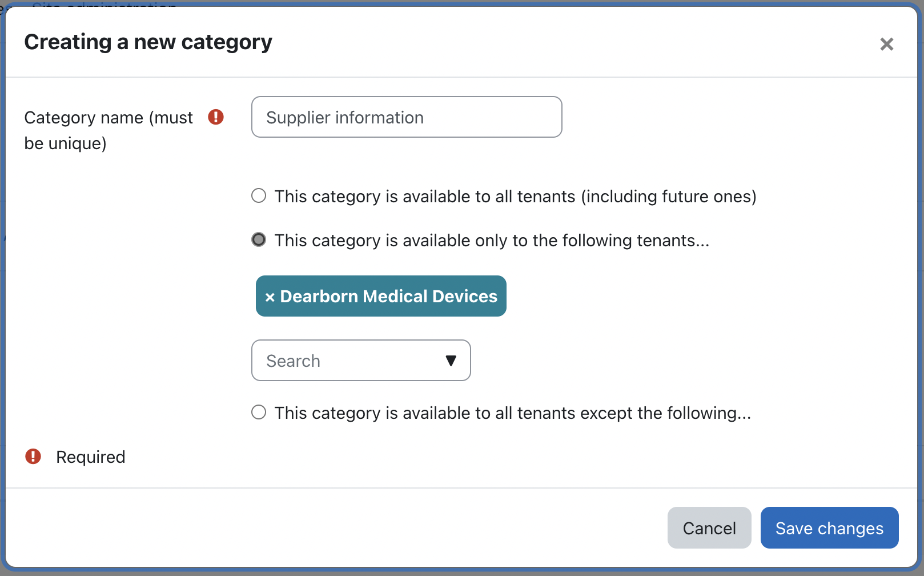Click the red exclamation icon next to Required
The image size is (924, 576).
pos(33,457)
